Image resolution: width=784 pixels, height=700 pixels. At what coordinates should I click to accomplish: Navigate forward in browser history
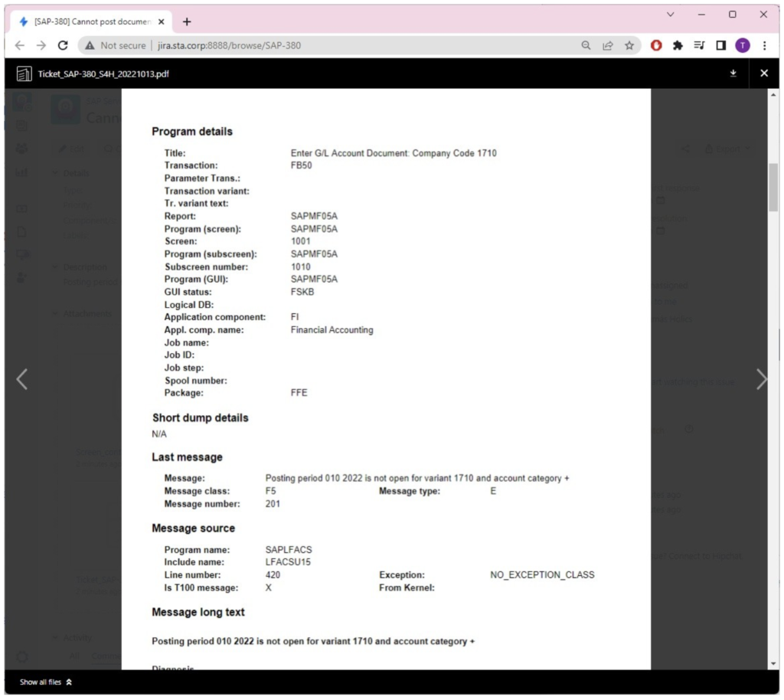pos(41,45)
